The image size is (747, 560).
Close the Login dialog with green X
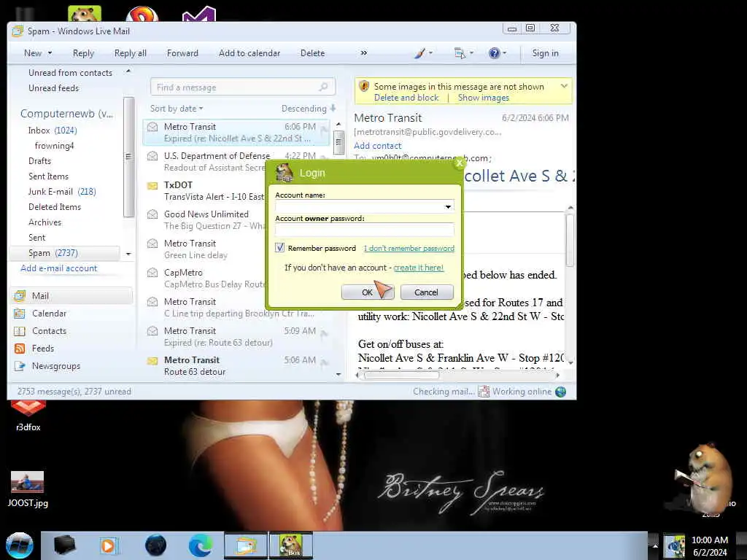pos(460,164)
